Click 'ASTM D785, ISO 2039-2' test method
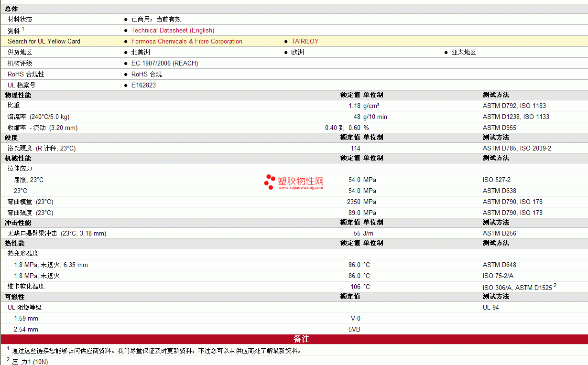 517,148
